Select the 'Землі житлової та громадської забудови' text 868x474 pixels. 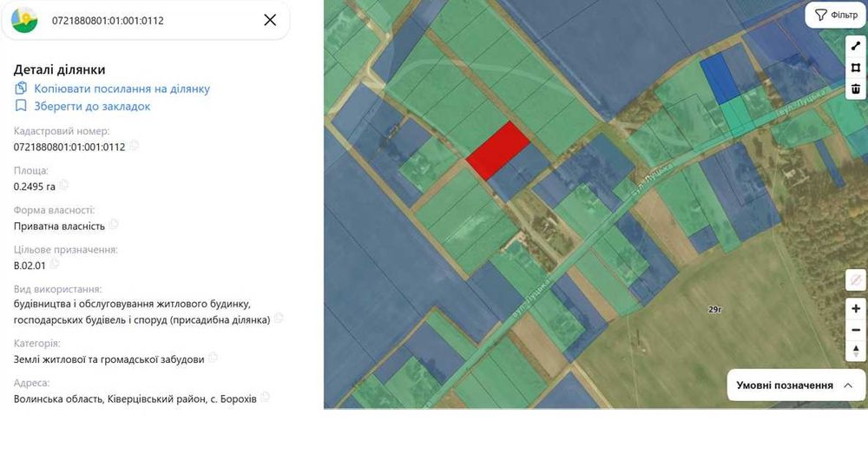[x=109, y=359]
